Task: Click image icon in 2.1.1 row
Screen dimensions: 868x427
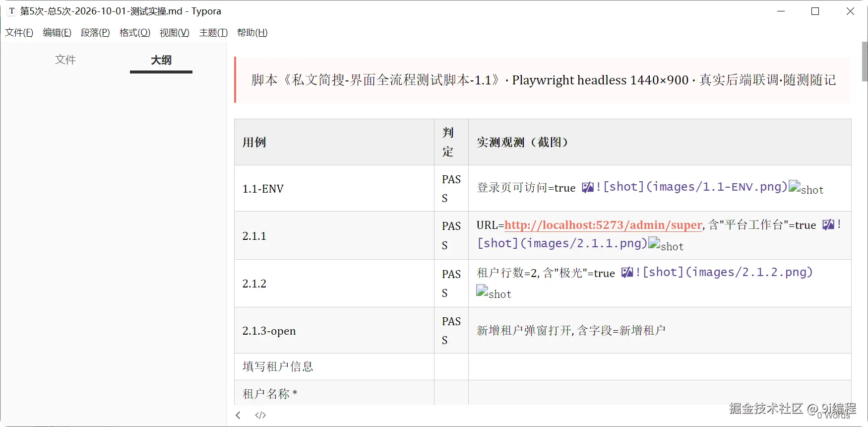Action: point(828,224)
